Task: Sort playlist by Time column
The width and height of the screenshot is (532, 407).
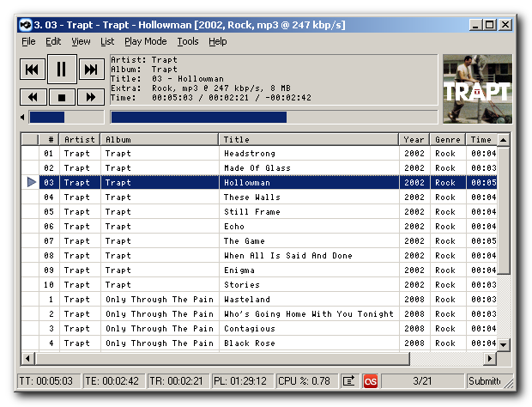Action: click(x=481, y=139)
